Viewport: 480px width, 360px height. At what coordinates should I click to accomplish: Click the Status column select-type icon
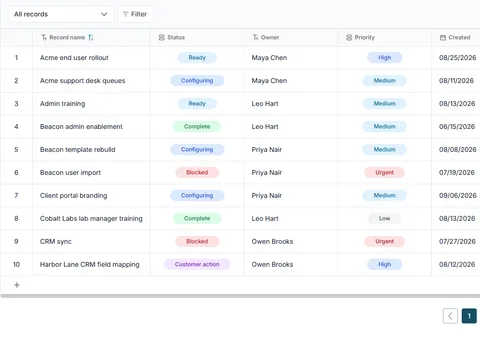tap(162, 37)
